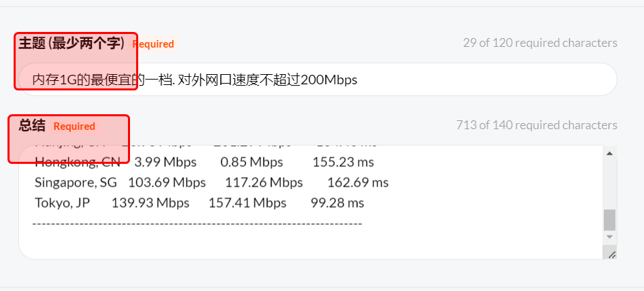This screenshot has width=644, height=291.
Task: Click the 713 of 140 required characters counter
Action: tap(536, 125)
